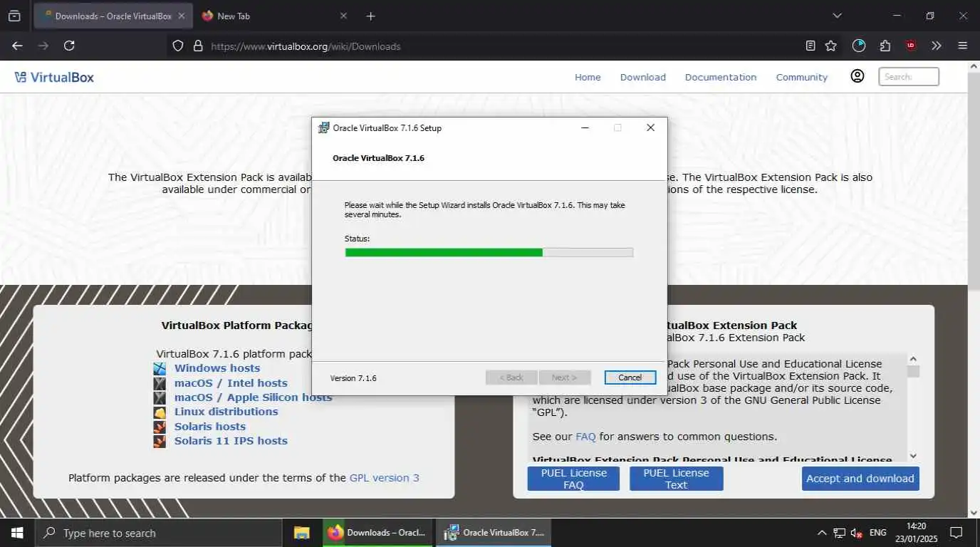
Task: Select the Downloads – Oracle VirtualBox tab
Action: pyautogui.click(x=112, y=16)
